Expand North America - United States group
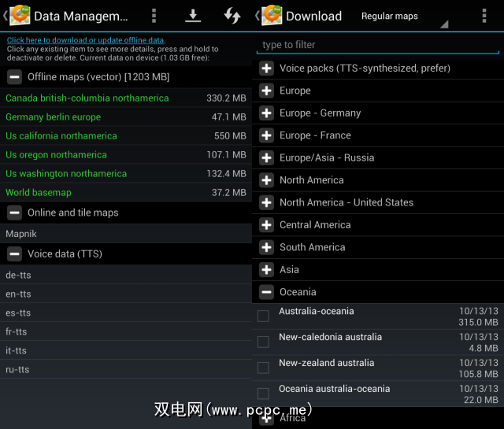The width and height of the screenshot is (504, 429). point(266,202)
